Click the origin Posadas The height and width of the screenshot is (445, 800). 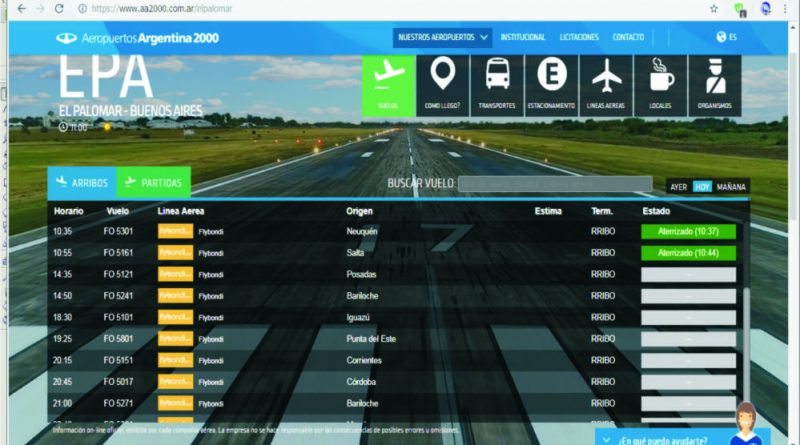[x=361, y=274]
